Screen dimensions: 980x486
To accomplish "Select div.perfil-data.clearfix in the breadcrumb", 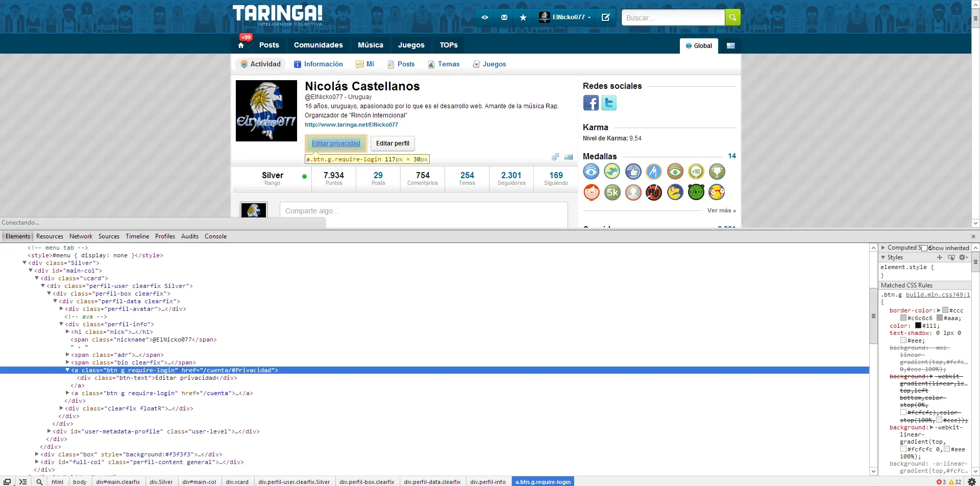I will pos(432,481).
